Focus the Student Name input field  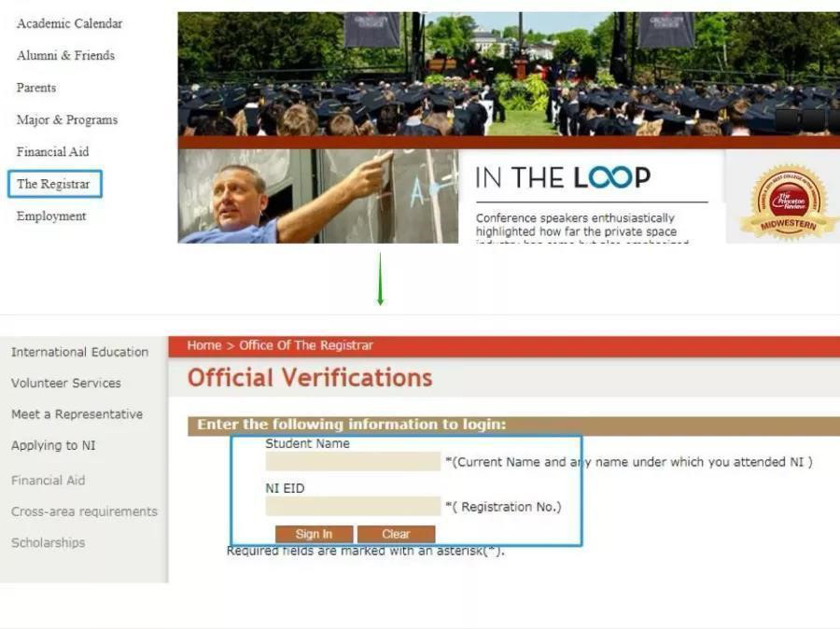(353, 461)
